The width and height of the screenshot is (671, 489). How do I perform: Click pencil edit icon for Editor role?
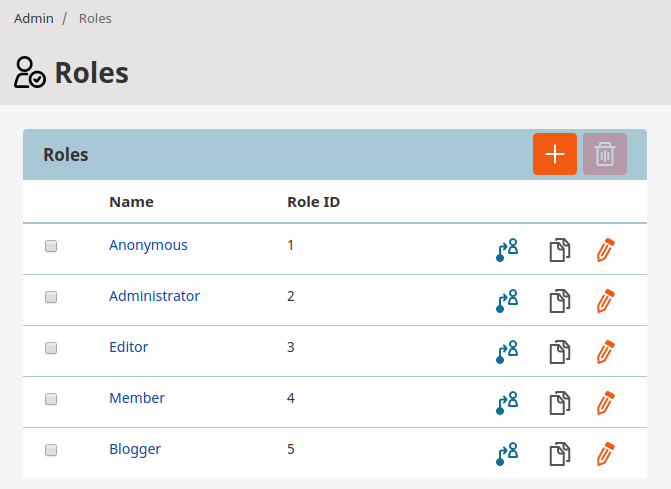[x=605, y=352]
